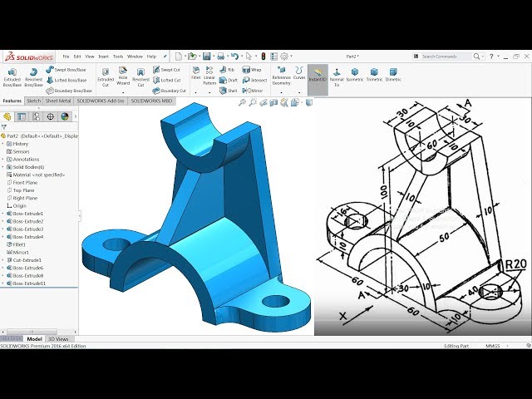This screenshot has width=532, height=399.
Task: Open the Tools menu
Action: (x=118, y=57)
